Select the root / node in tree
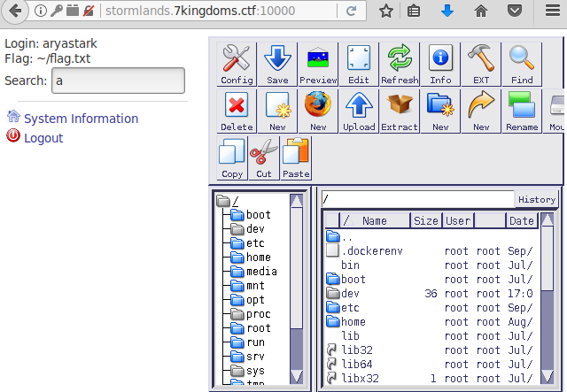The height and width of the screenshot is (392, 567). (x=236, y=200)
